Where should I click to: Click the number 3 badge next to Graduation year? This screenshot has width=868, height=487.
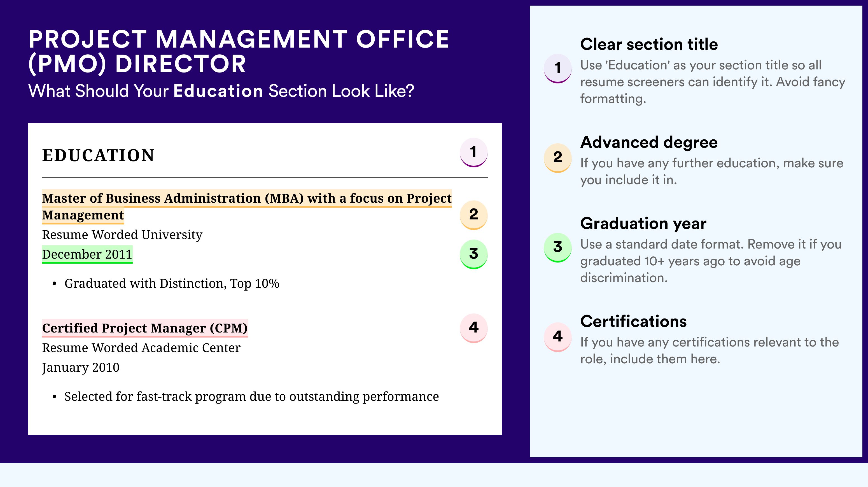558,247
